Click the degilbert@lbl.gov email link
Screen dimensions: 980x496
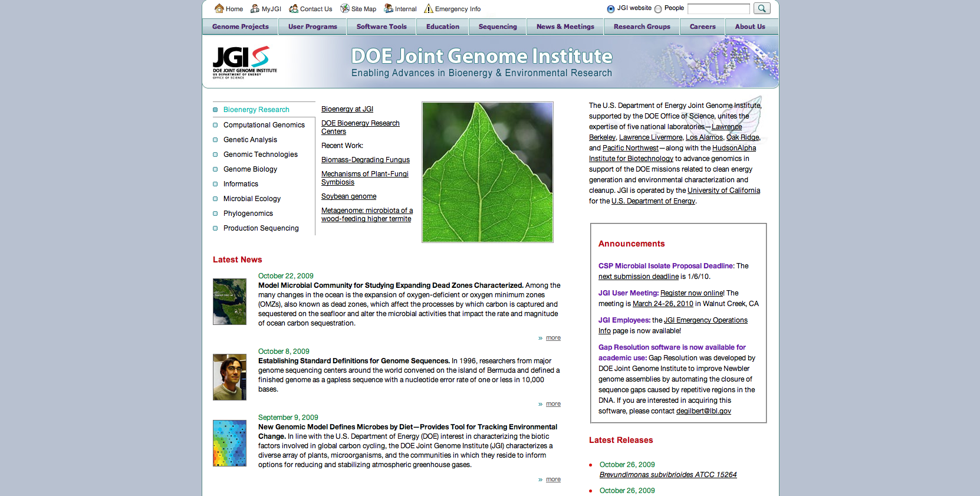tap(703, 411)
